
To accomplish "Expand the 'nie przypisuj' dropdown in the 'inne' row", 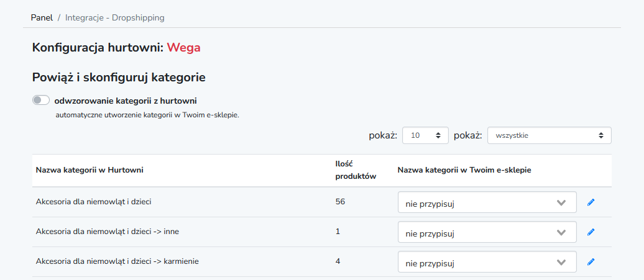I will [x=487, y=232].
